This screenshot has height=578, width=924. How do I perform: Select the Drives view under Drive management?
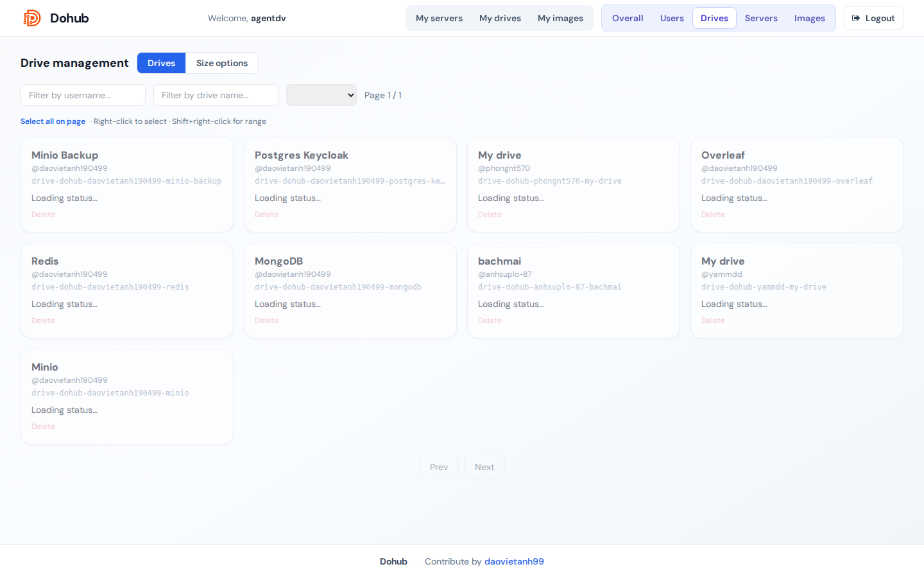click(161, 63)
